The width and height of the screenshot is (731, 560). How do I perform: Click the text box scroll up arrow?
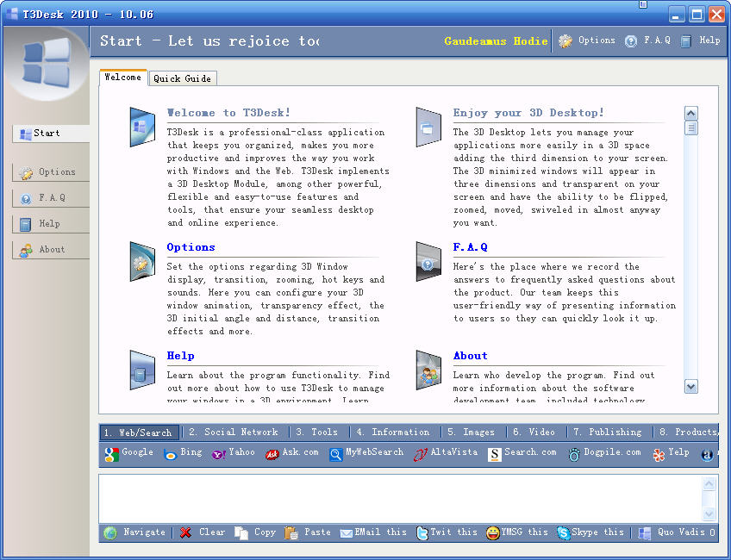709,484
